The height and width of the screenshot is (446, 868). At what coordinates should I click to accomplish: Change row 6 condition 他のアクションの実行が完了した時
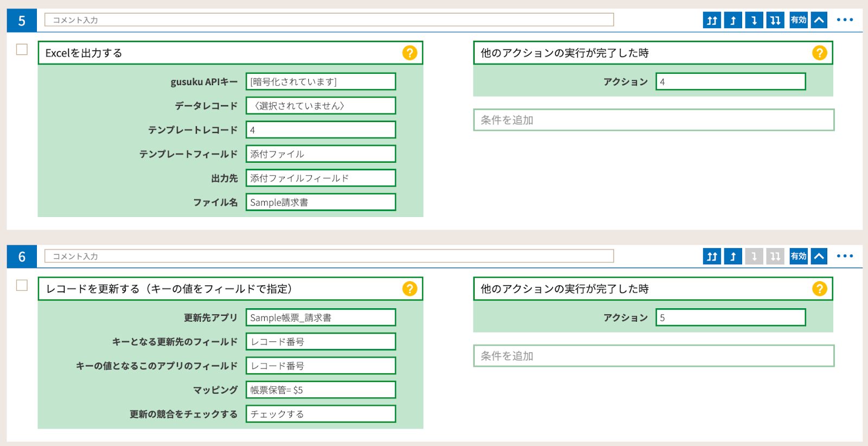pyautogui.click(x=653, y=289)
